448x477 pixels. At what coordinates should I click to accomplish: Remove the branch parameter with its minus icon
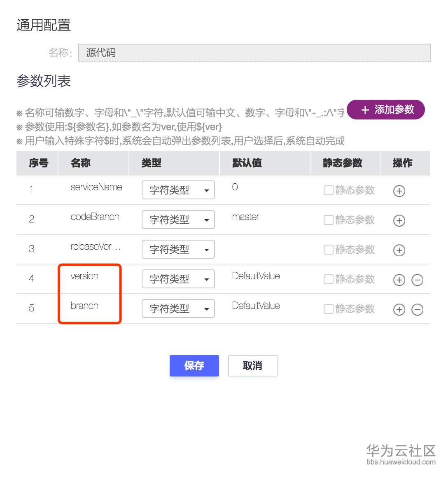click(x=417, y=309)
